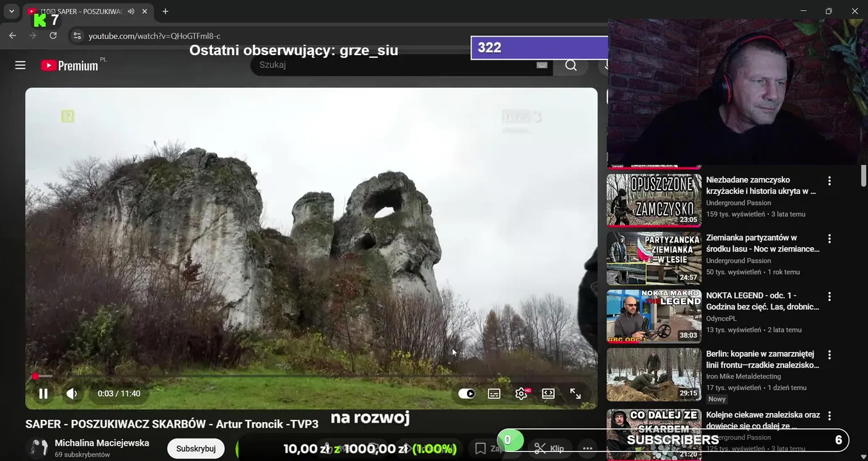
Task: Create a clip with Klip button
Action: (549, 449)
